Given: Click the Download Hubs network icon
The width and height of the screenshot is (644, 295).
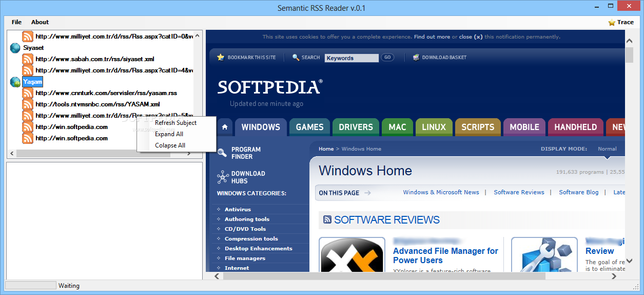Looking at the screenshot, I should (223, 177).
